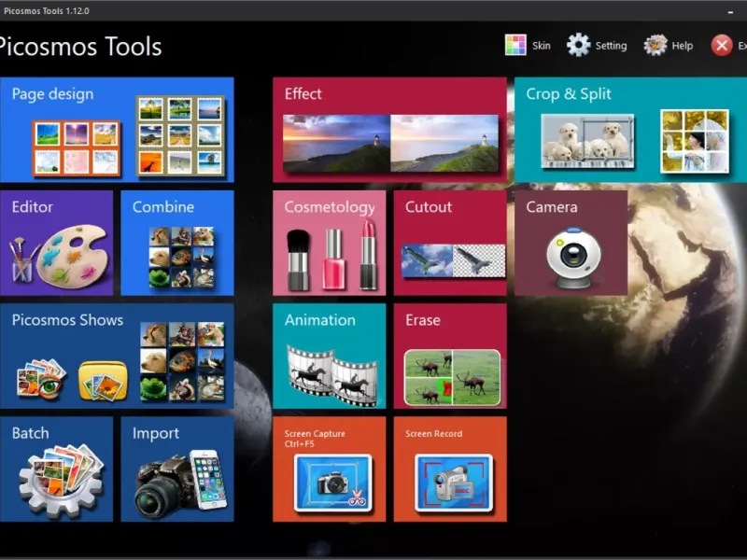Open the Crop & Split tile

click(x=630, y=130)
